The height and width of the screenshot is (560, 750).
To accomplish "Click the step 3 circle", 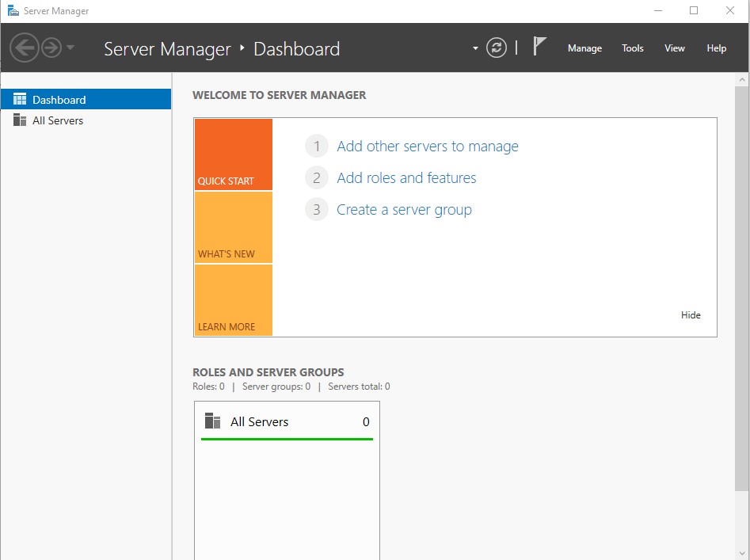I will click(x=317, y=209).
